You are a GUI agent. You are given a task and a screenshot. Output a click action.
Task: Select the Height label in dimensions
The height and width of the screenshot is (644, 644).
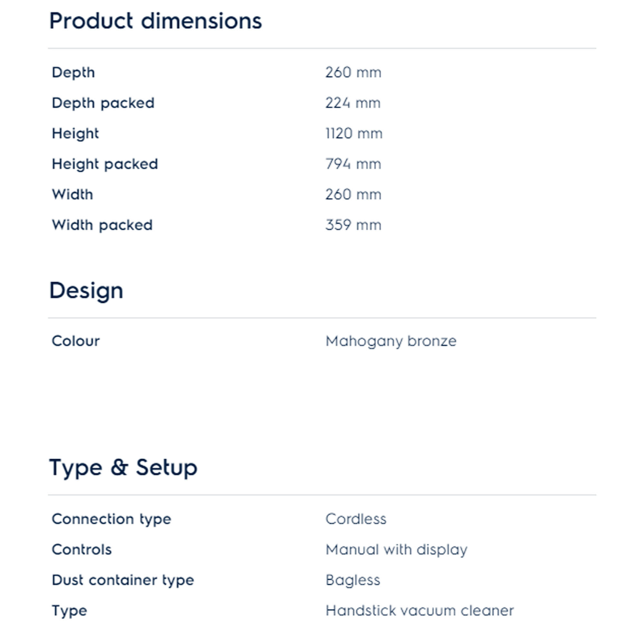coord(75,134)
